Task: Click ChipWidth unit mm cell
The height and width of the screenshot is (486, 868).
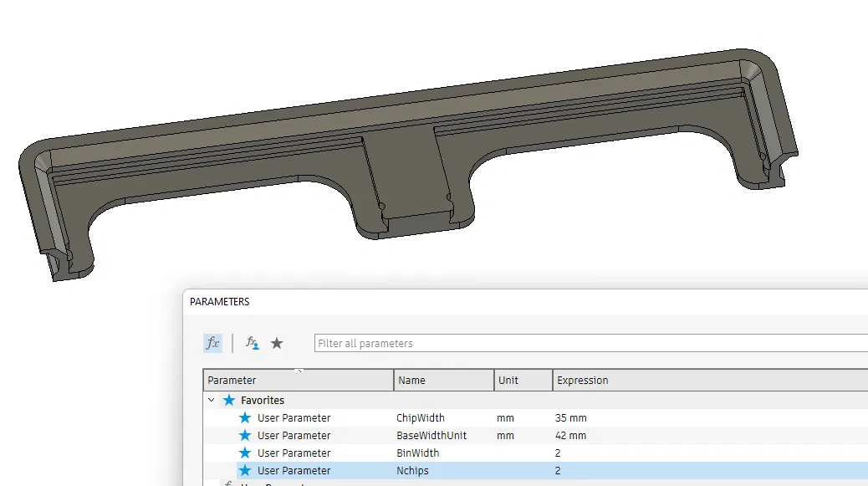Action: pos(505,418)
